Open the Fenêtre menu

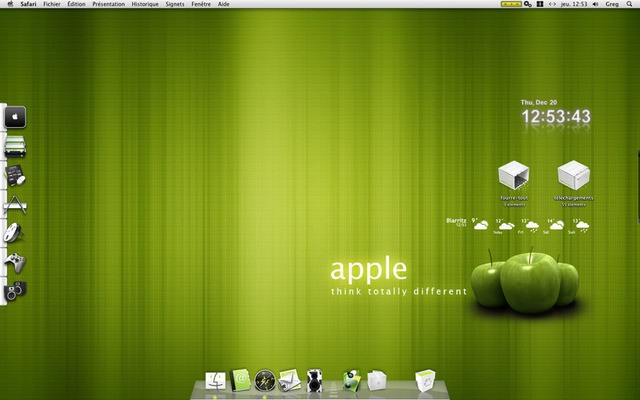[x=201, y=4]
